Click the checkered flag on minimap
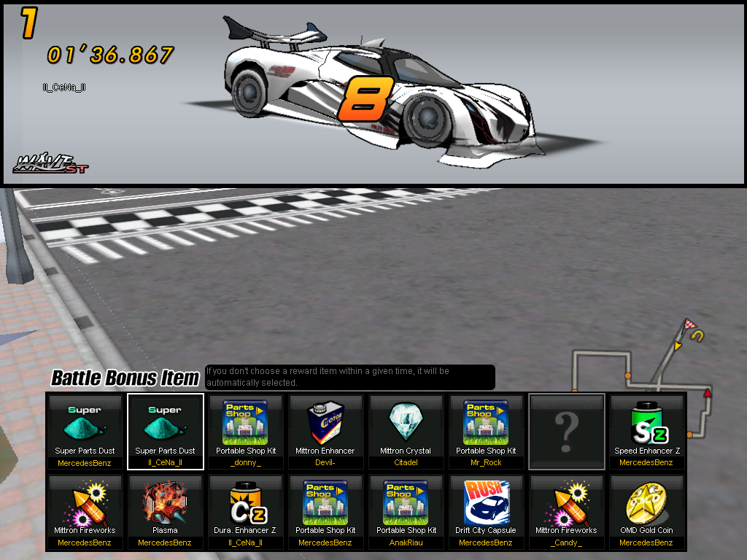The height and width of the screenshot is (560, 747). pyautogui.click(x=689, y=325)
